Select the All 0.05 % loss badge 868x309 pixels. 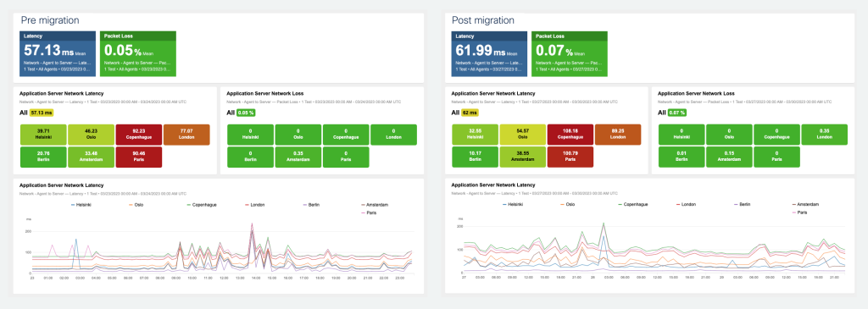point(246,113)
